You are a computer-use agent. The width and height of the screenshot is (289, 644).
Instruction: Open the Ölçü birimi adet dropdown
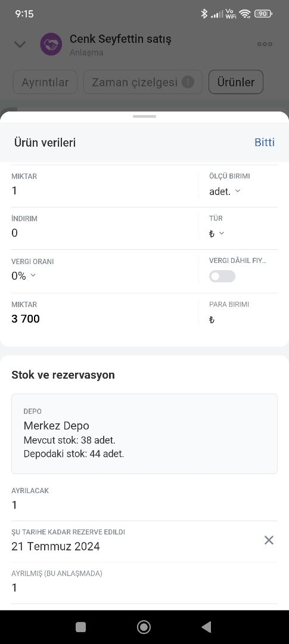pos(225,191)
